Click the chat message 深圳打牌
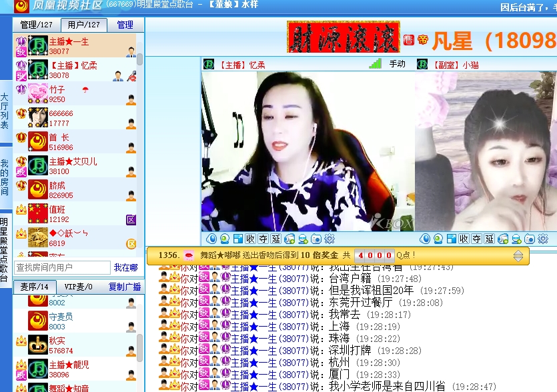 click(x=350, y=351)
